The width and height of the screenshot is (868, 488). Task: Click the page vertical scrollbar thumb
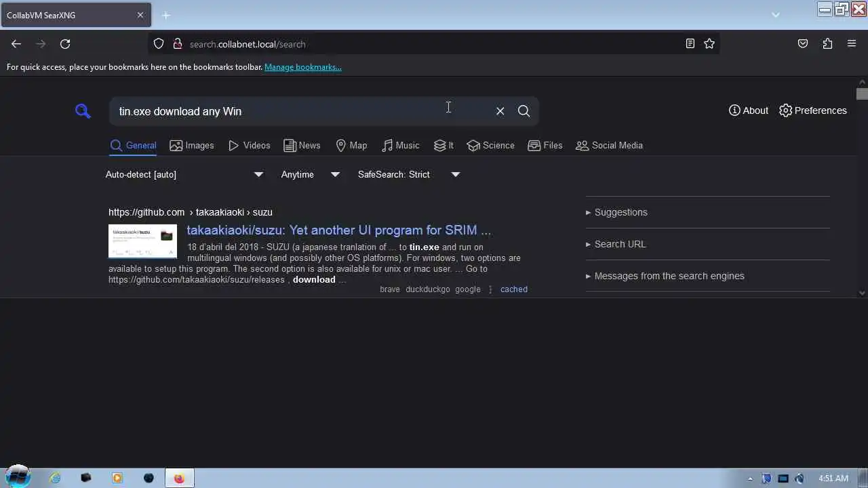tap(862, 94)
